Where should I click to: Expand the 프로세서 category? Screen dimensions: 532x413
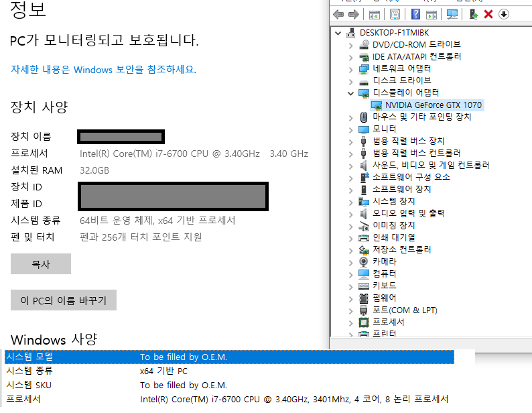pyautogui.click(x=350, y=322)
